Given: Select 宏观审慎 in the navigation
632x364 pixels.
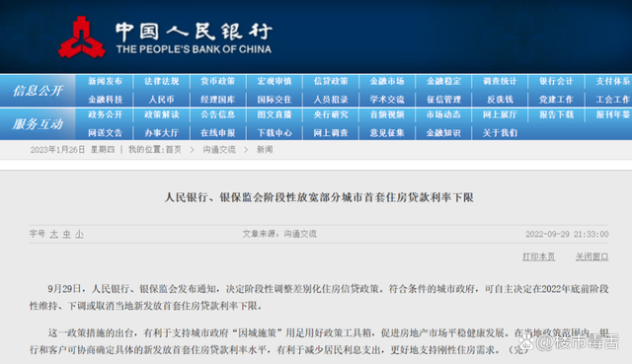Looking at the screenshot, I should click(275, 81).
